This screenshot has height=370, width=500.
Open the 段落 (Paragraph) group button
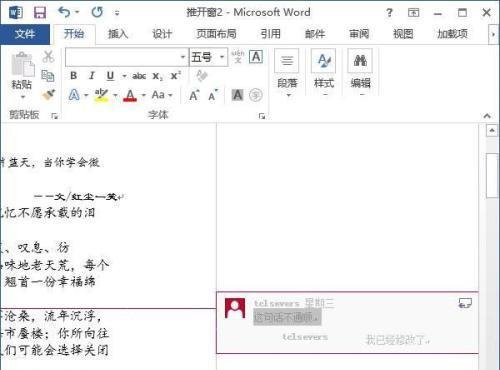(x=287, y=73)
